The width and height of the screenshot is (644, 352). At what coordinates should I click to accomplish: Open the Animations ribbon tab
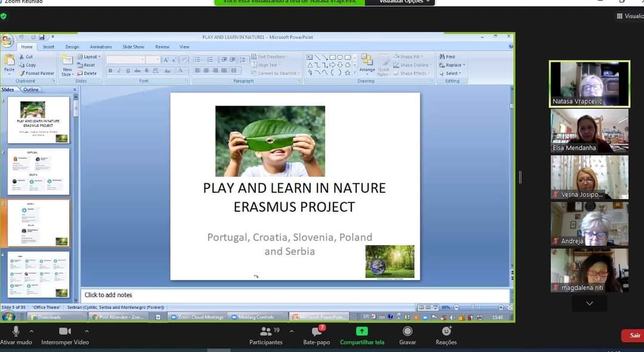(101, 47)
